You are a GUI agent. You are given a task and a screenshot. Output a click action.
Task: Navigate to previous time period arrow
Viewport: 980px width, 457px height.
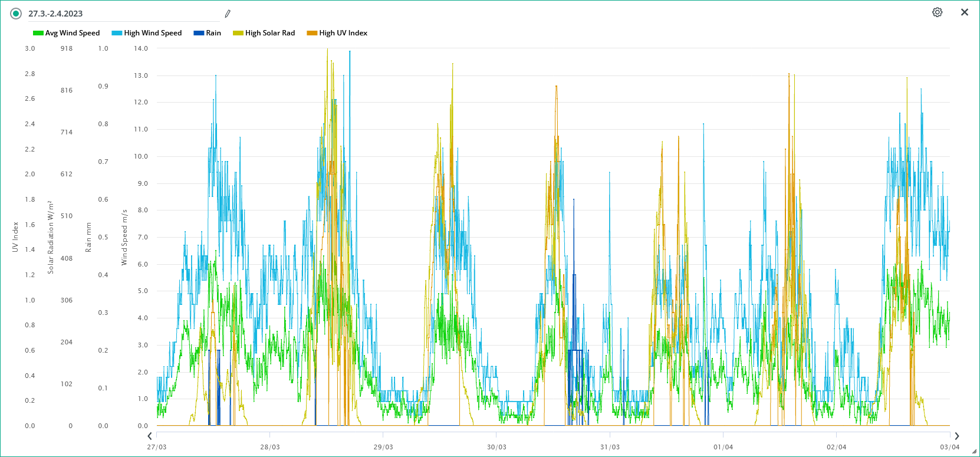(x=150, y=436)
